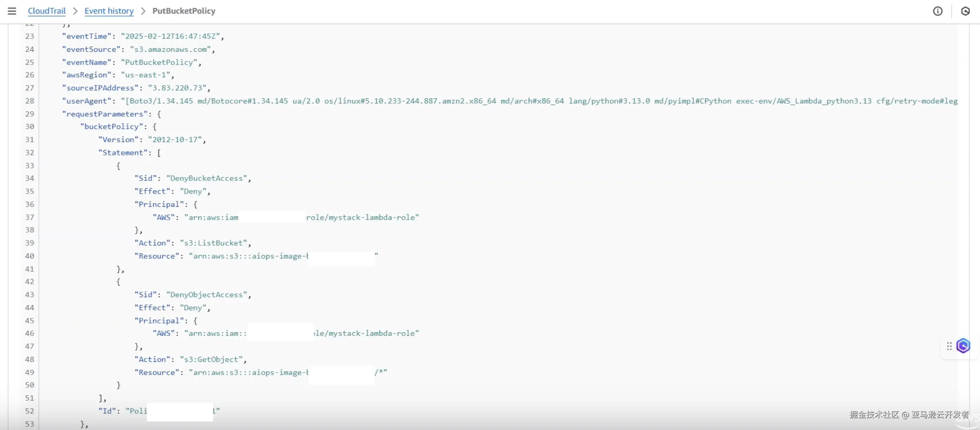Open the hamburger navigation menu
This screenshot has height=430, width=980.
coord(12,11)
